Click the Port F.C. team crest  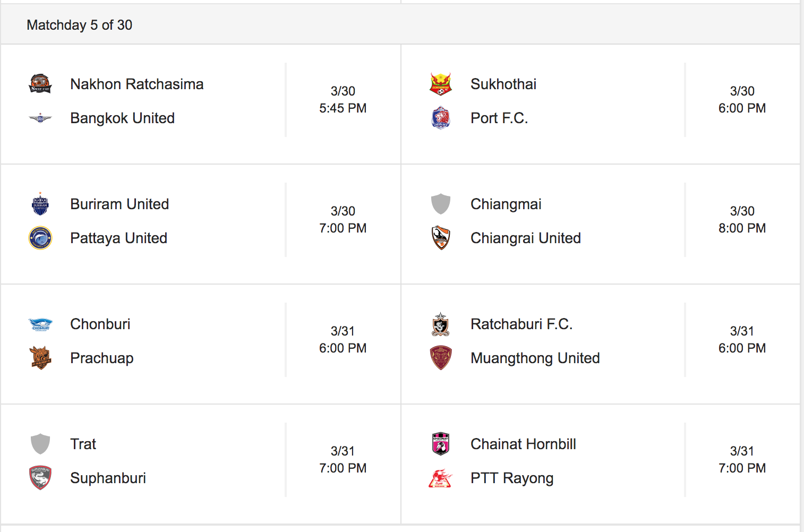(441, 118)
